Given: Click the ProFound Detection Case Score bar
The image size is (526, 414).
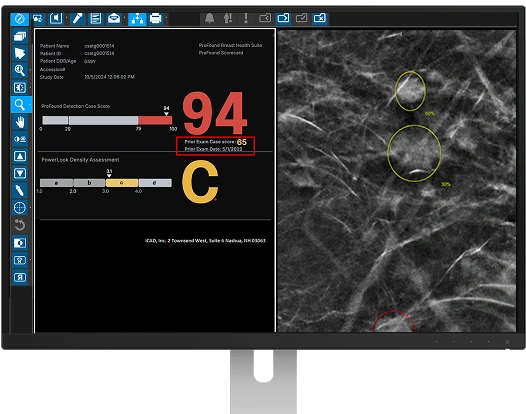Looking at the screenshot, I should pos(107,120).
